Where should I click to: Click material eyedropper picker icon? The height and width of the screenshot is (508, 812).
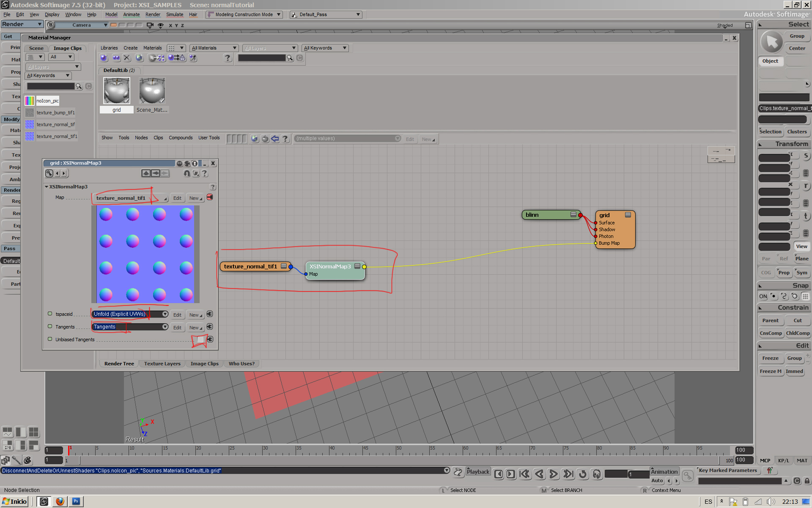point(193,58)
